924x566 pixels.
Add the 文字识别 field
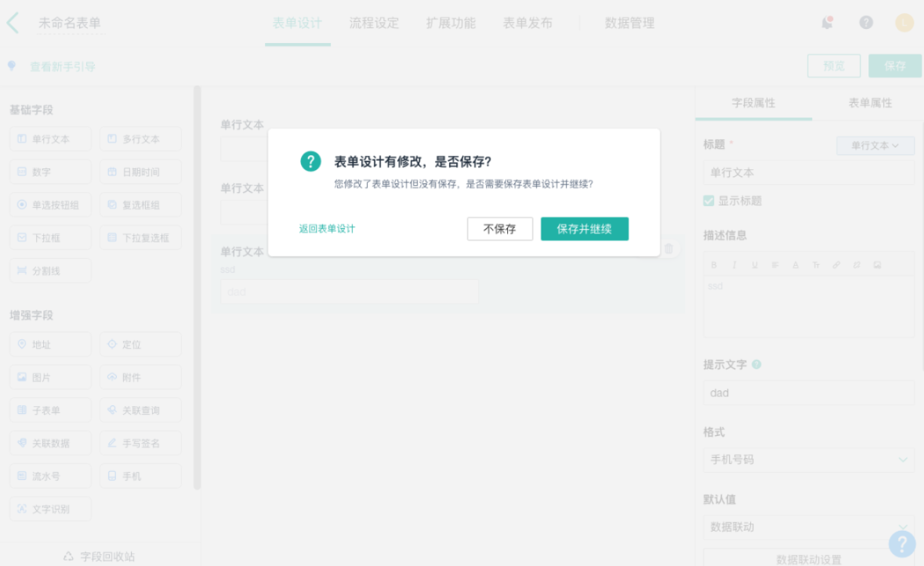coord(51,509)
